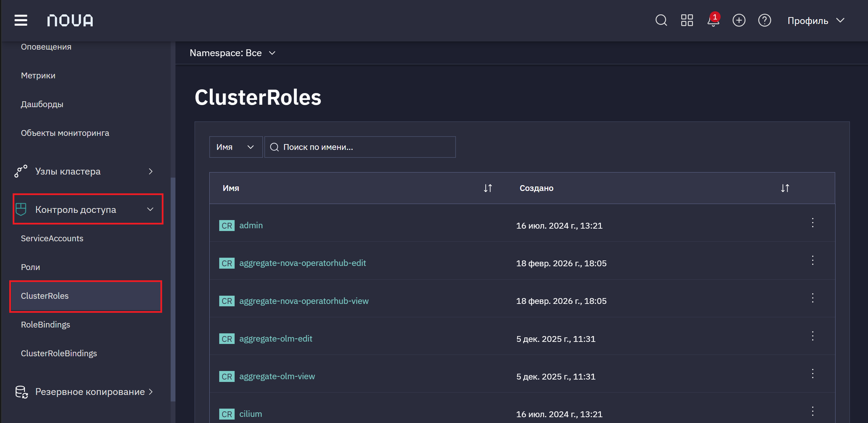
Task: Open the help question mark icon
Action: pyautogui.click(x=764, y=20)
